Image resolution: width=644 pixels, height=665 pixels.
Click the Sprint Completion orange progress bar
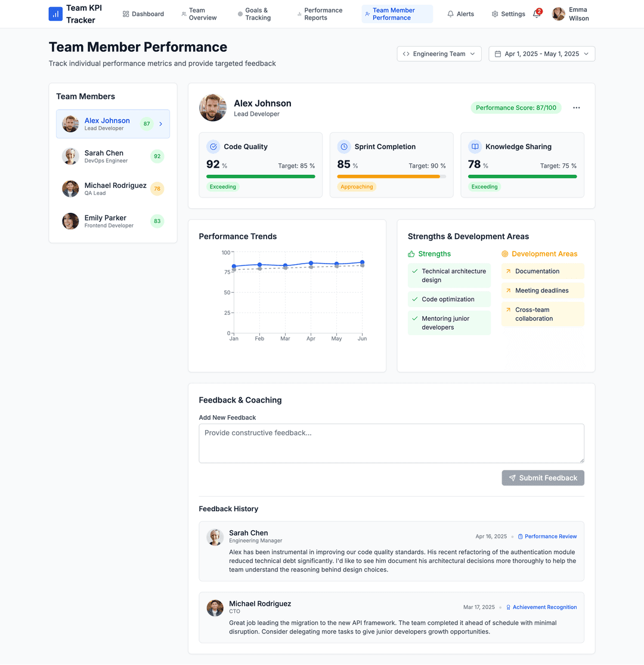pos(391,177)
